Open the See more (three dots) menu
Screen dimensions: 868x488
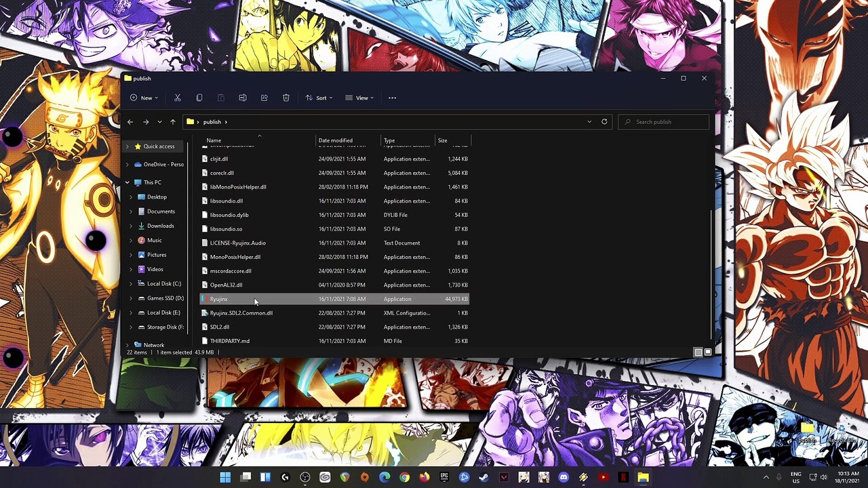tap(392, 98)
